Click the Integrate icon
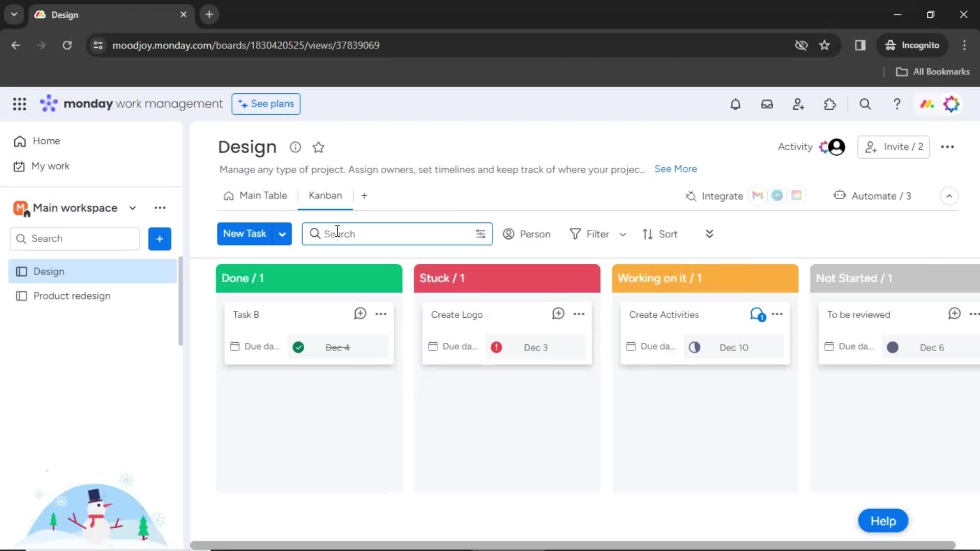 click(x=691, y=196)
